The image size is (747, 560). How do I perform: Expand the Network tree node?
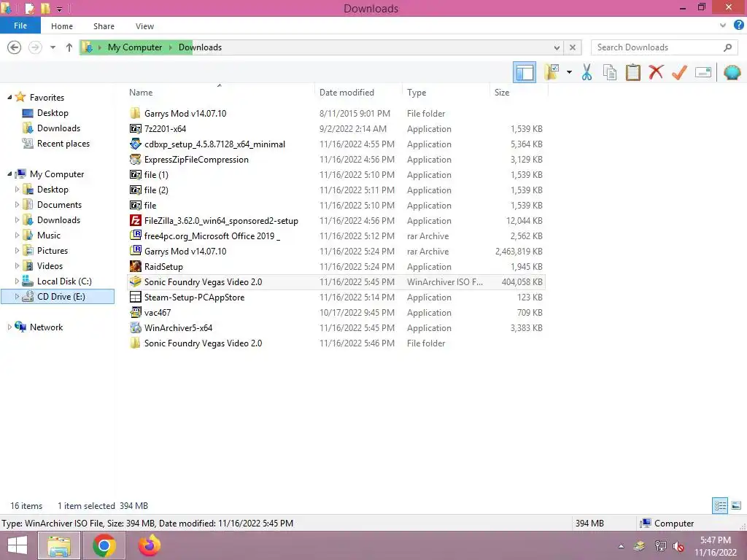click(9, 327)
